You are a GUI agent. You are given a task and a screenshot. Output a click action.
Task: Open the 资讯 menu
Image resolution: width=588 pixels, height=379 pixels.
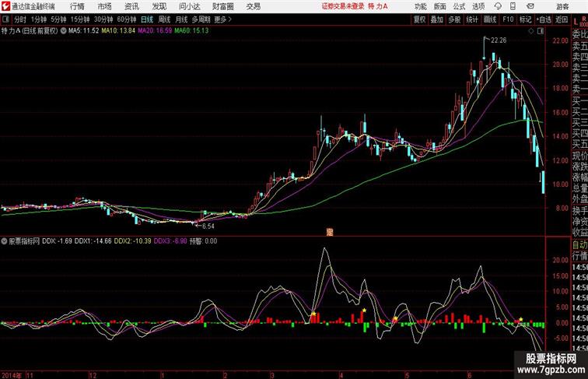click(131, 6)
